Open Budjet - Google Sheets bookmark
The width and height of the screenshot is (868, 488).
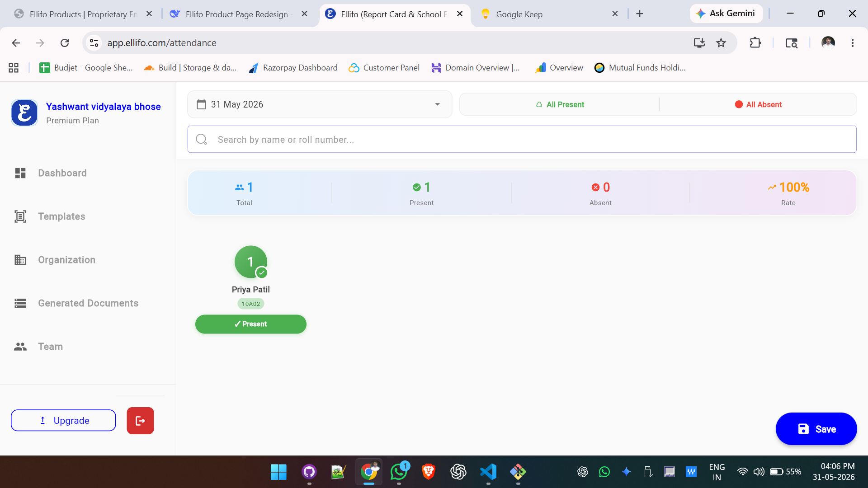tap(86, 68)
